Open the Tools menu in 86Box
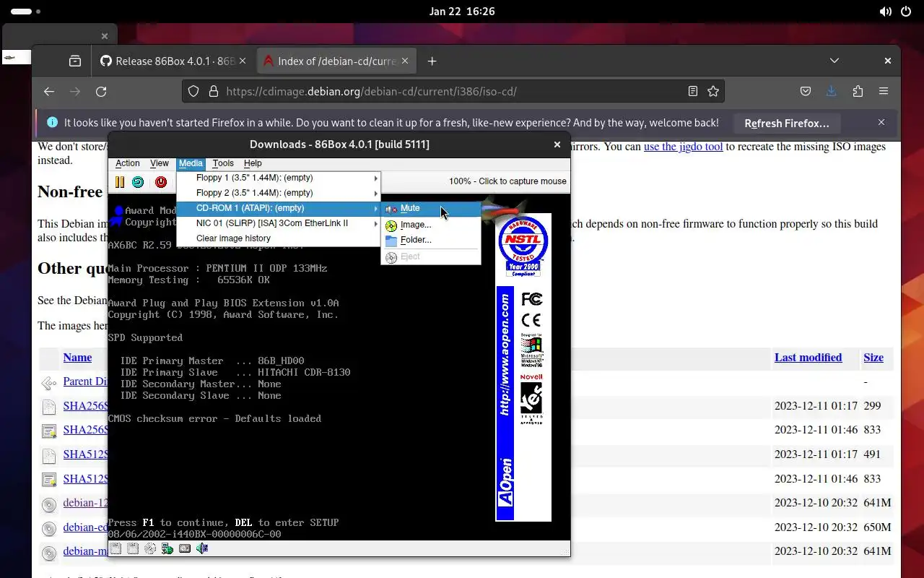 pos(223,163)
